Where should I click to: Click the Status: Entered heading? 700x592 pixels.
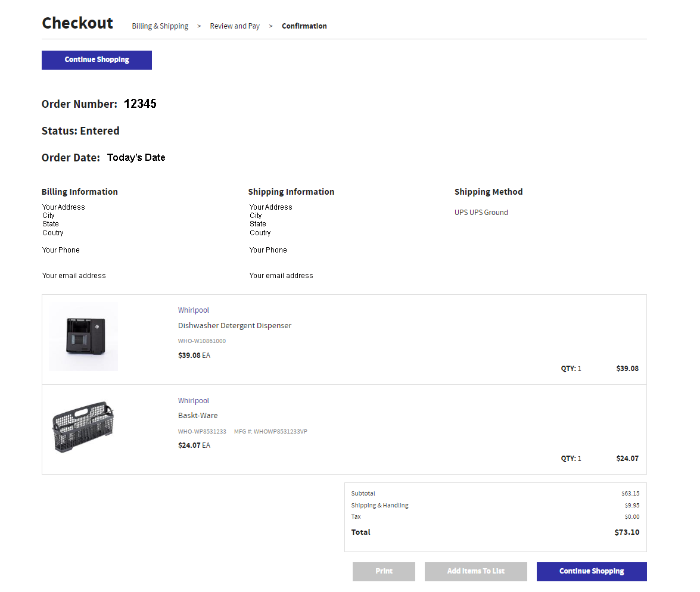point(80,131)
